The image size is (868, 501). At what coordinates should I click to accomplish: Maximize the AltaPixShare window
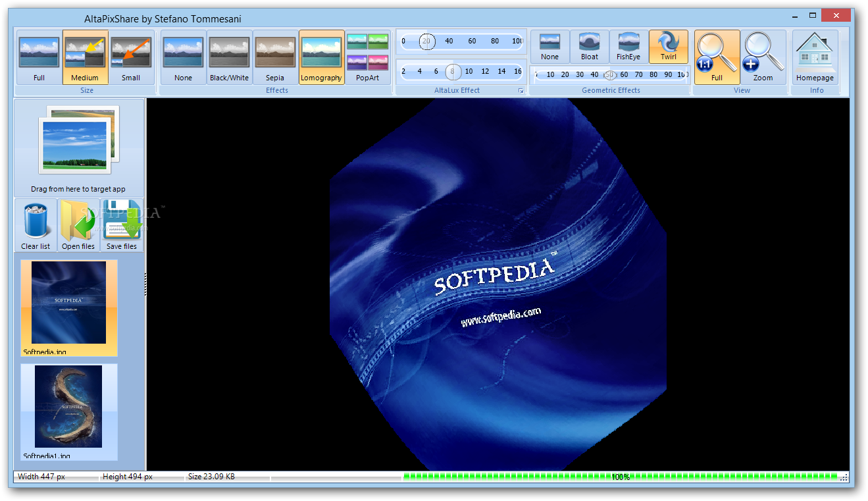[813, 14]
